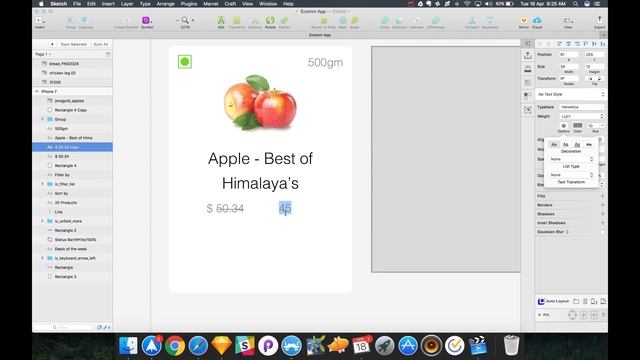Open Google Chrome in the Dock

click(175, 346)
